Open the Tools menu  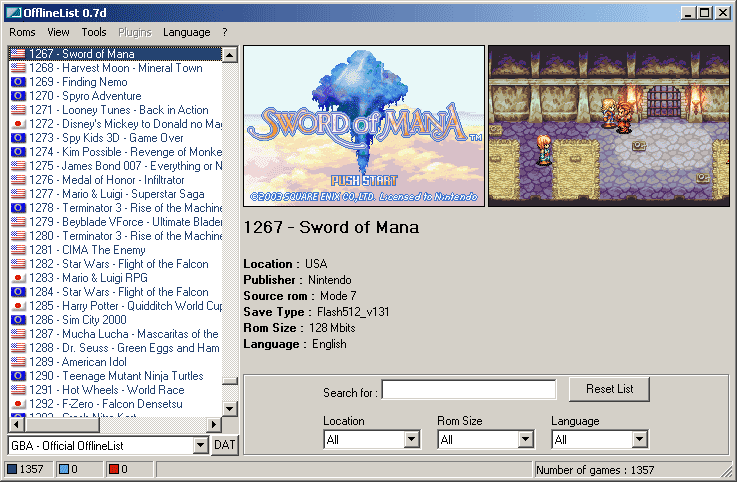(x=94, y=32)
